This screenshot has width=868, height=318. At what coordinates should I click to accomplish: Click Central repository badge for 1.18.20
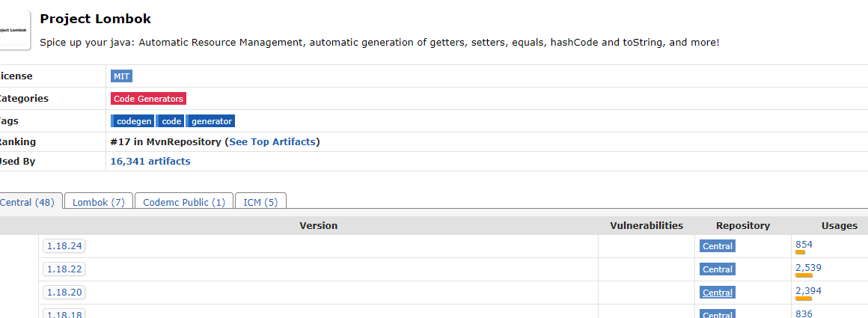pyautogui.click(x=718, y=293)
